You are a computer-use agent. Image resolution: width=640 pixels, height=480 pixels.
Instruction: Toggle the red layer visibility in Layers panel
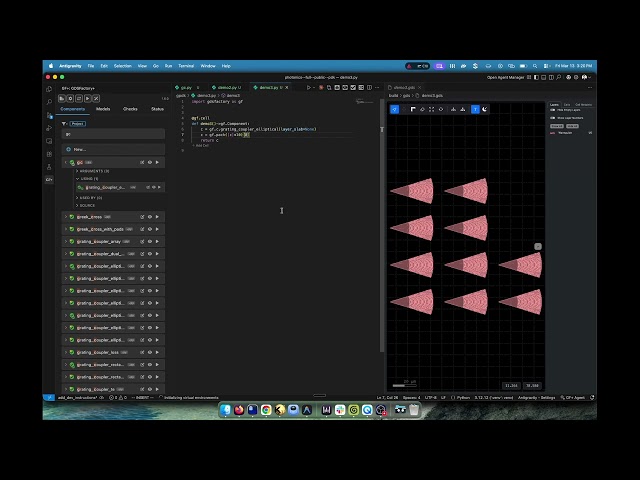pos(553,133)
